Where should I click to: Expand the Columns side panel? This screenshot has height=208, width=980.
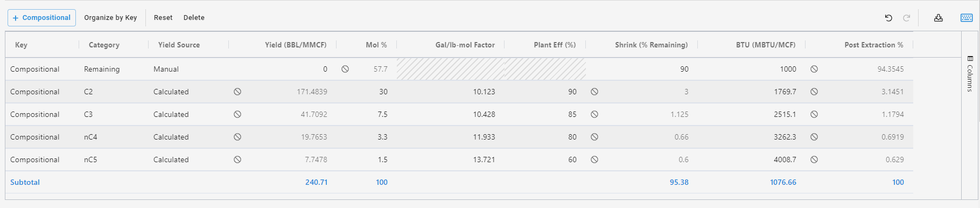pyautogui.click(x=970, y=73)
